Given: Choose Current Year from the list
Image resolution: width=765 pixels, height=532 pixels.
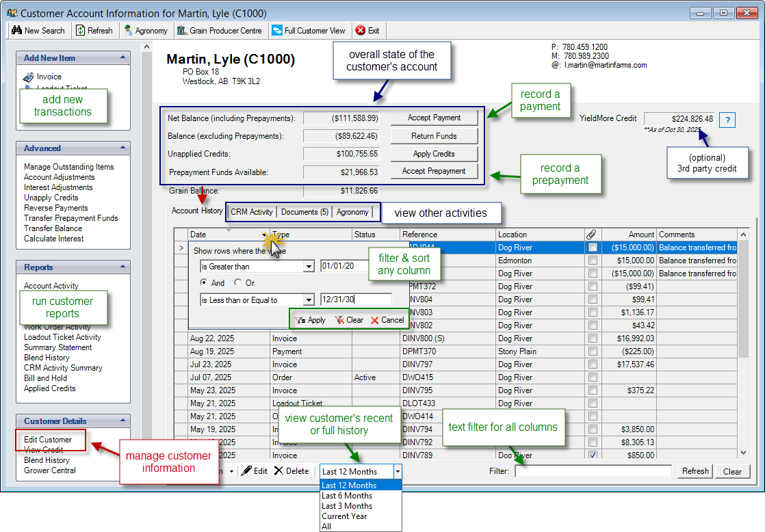Looking at the screenshot, I should (361, 516).
